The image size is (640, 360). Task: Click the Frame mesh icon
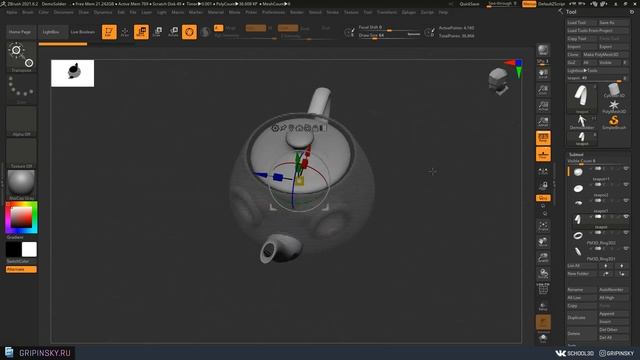(x=543, y=226)
